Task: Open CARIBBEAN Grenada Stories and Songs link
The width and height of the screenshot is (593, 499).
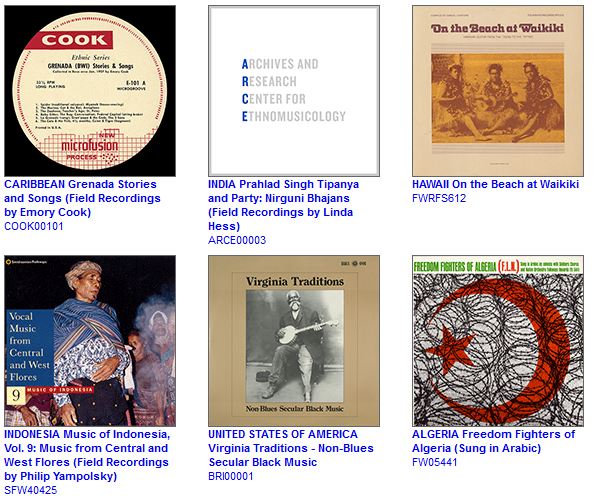Action: point(82,198)
